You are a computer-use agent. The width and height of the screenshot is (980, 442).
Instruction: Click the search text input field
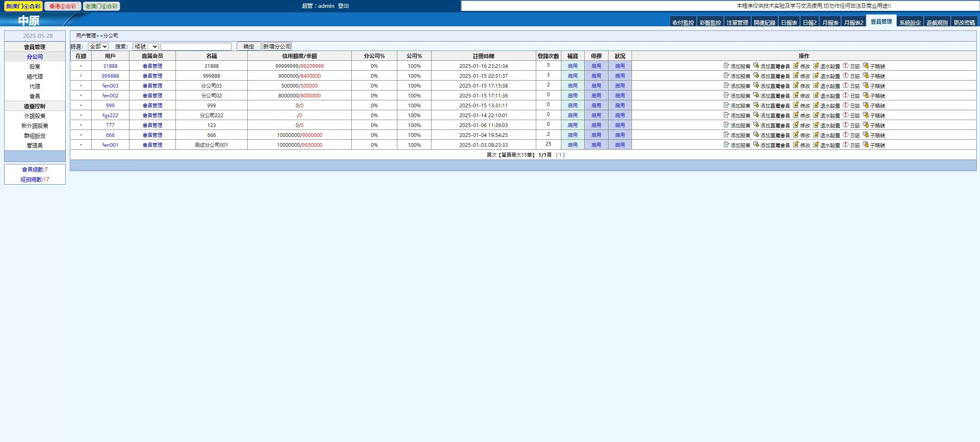196,46
